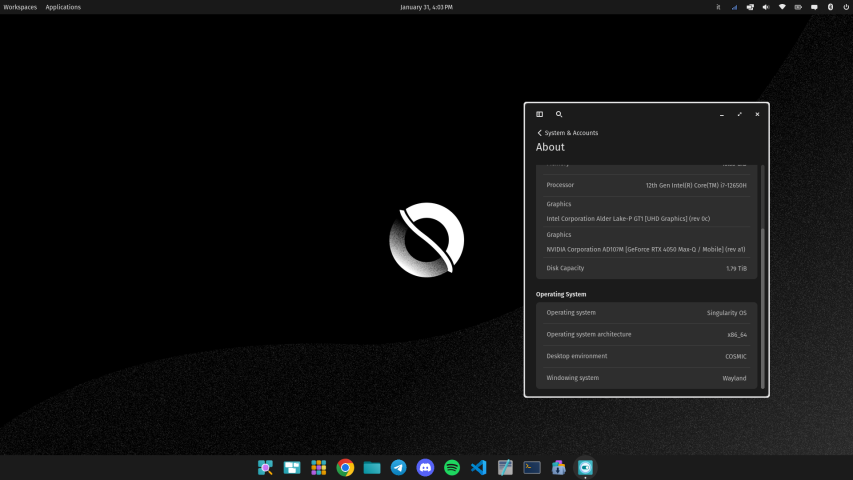Viewport: 853px width, 480px height.
Task: Close the Settings About window
Action: pos(757,114)
